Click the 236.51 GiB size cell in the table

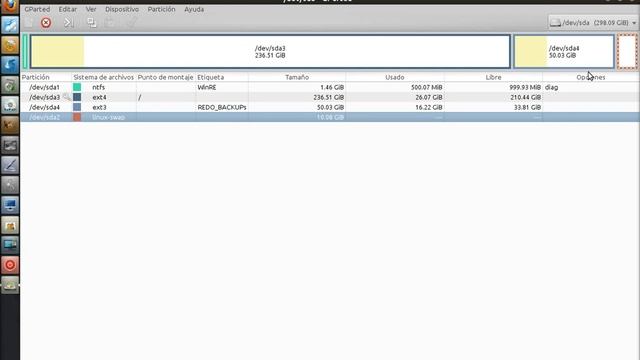click(329, 97)
